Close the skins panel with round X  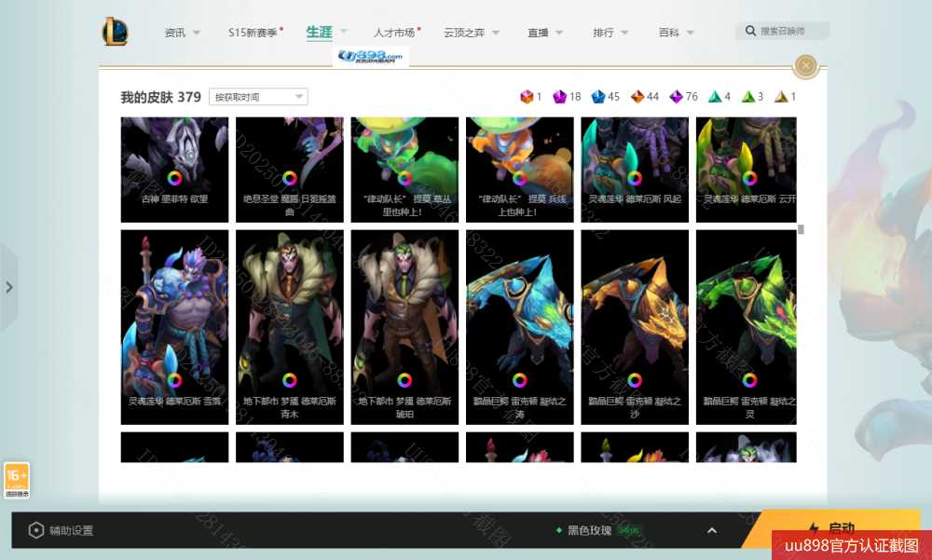806,65
